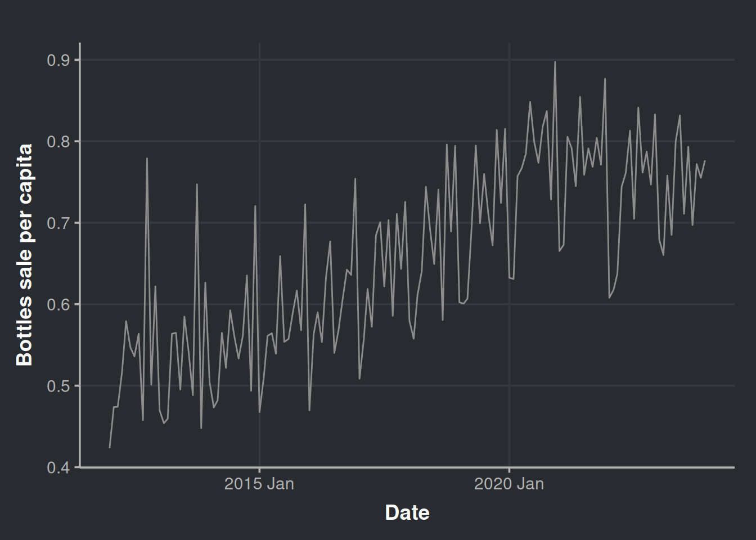Click the last data point at line end

(x=704, y=161)
